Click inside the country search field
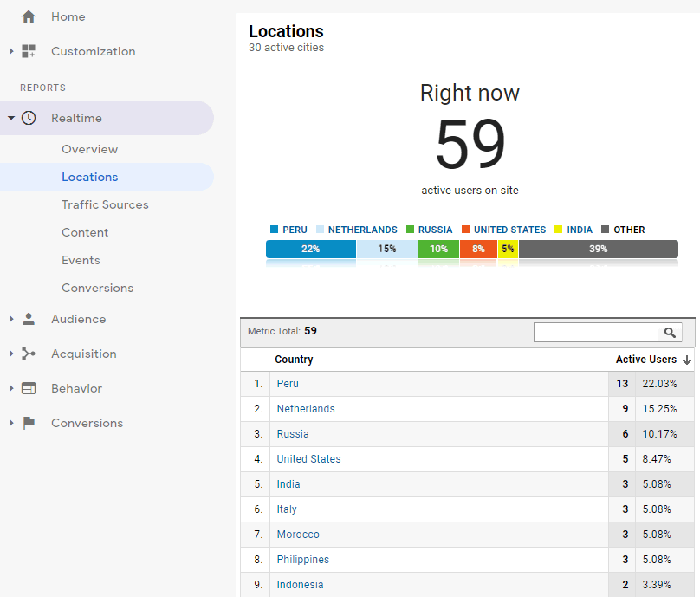 click(595, 332)
